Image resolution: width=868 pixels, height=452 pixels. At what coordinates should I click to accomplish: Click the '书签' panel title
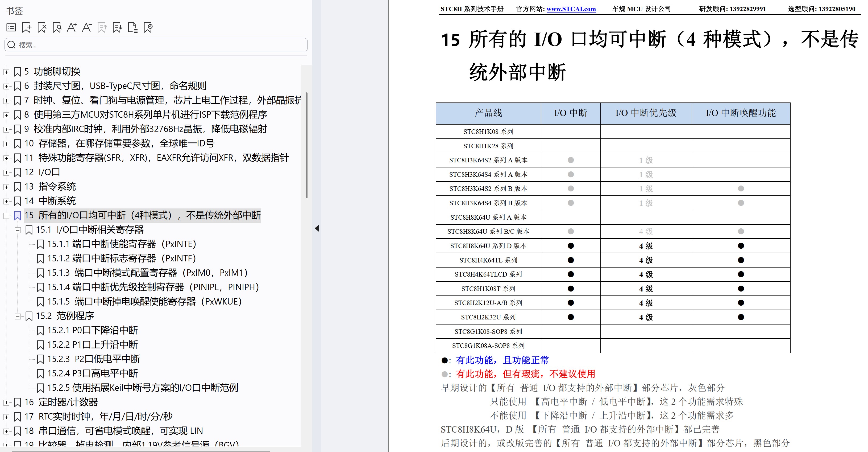pyautogui.click(x=14, y=11)
